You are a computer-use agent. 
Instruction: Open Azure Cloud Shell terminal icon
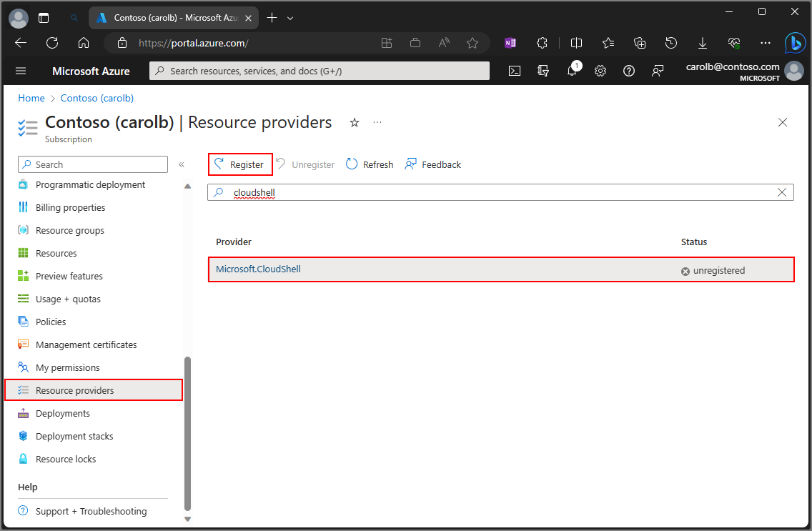pyautogui.click(x=514, y=71)
